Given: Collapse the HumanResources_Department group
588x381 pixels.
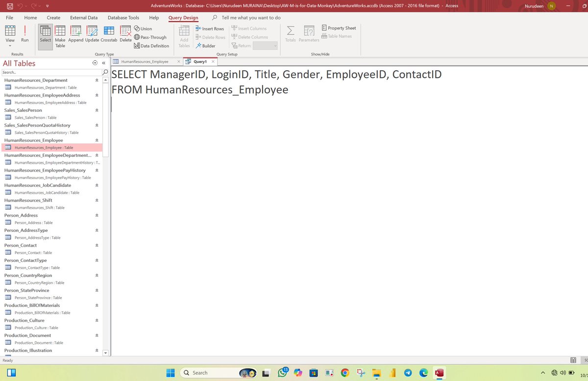Looking at the screenshot, I should (x=97, y=80).
